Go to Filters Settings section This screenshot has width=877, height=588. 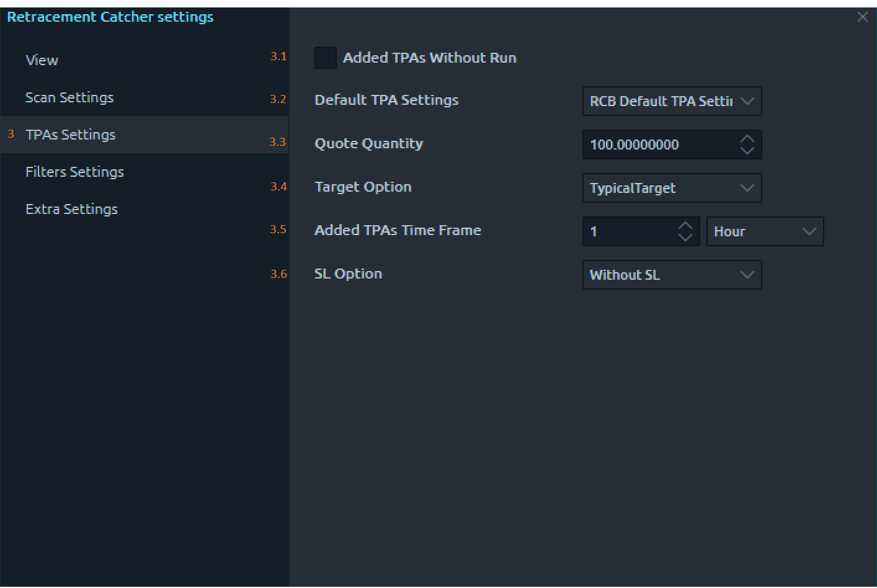74,172
